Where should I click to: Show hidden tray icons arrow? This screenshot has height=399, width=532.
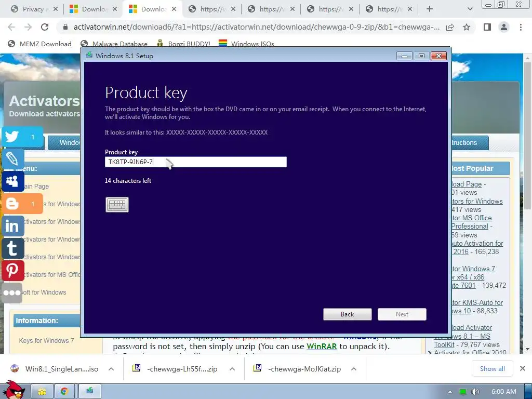coord(450,392)
